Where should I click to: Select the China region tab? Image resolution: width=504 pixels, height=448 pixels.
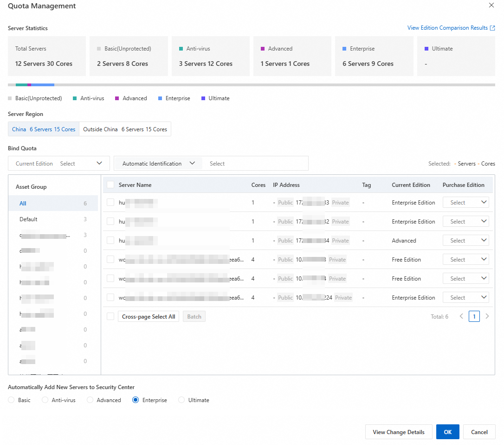pyautogui.click(x=44, y=129)
